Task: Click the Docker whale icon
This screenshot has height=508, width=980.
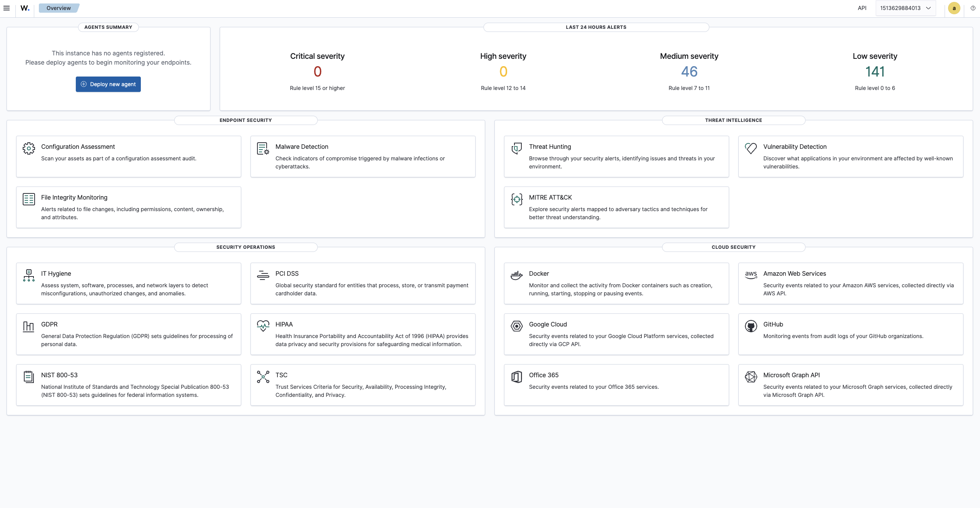Action: (516, 275)
